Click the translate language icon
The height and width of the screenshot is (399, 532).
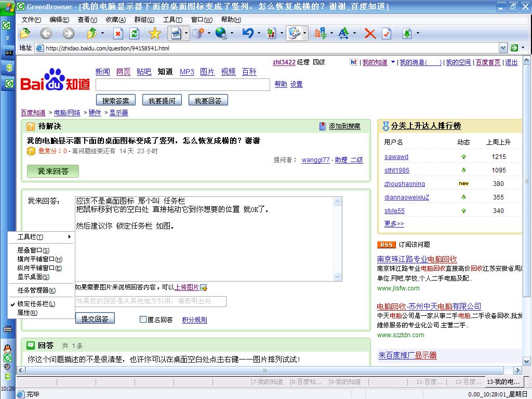pos(320,33)
